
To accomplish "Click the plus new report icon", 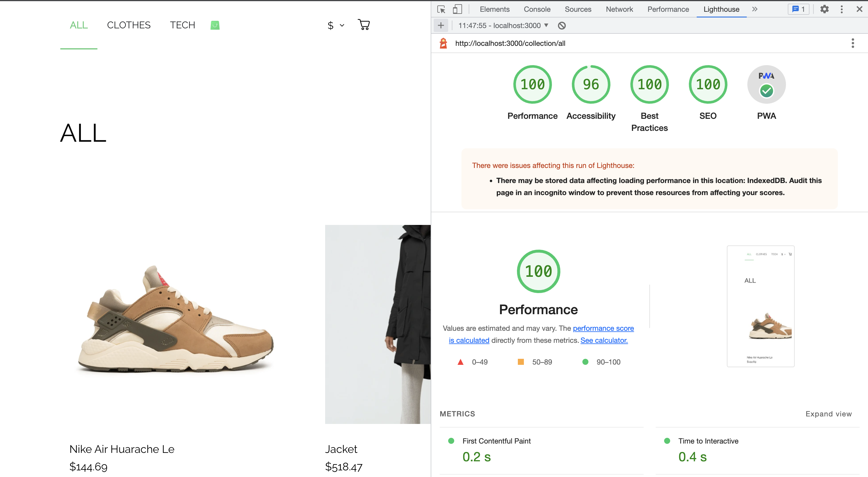I will [441, 26].
